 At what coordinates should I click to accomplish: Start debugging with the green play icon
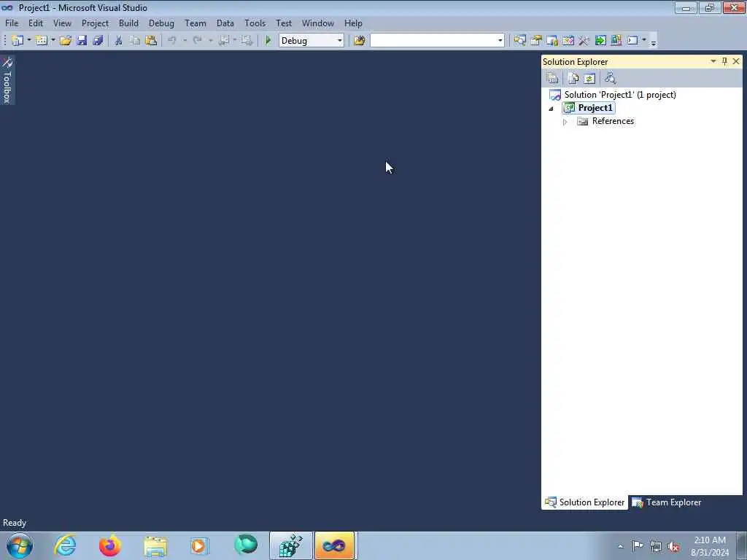tap(268, 41)
